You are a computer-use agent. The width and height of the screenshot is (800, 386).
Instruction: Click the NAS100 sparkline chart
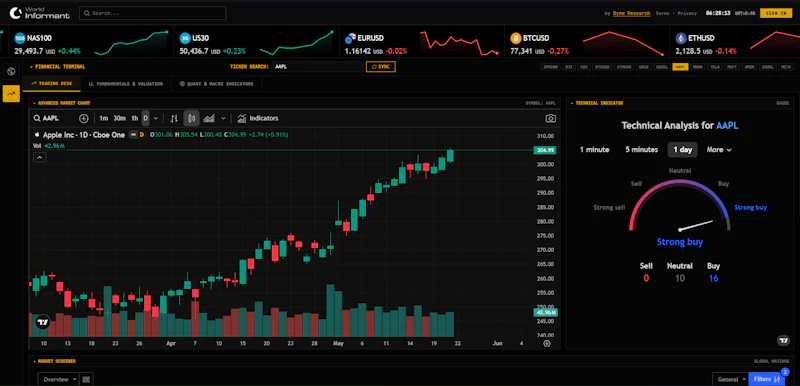[x=132, y=42]
